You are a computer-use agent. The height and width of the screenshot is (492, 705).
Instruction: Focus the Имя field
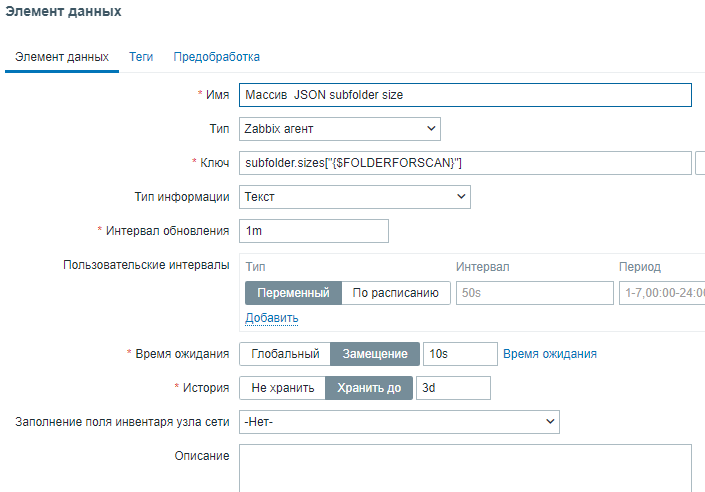465,95
